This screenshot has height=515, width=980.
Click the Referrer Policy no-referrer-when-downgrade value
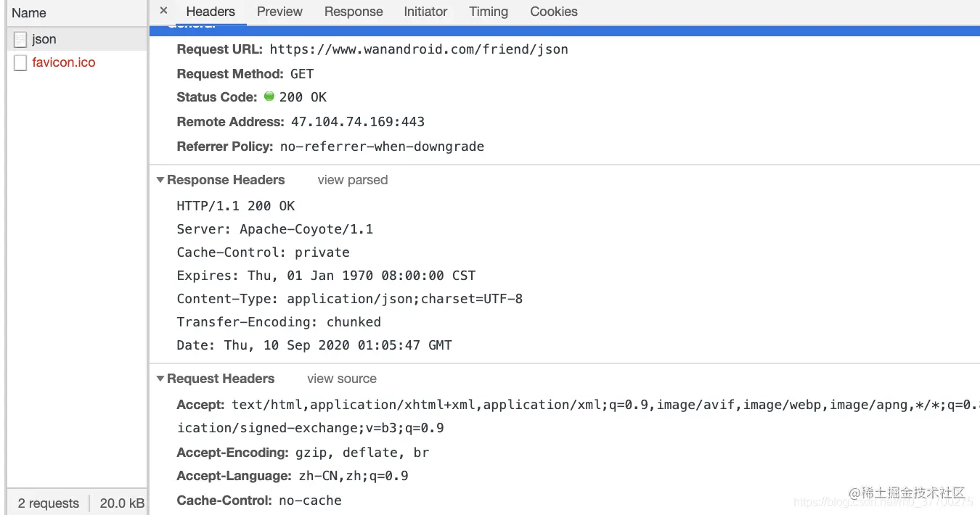[x=382, y=147]
